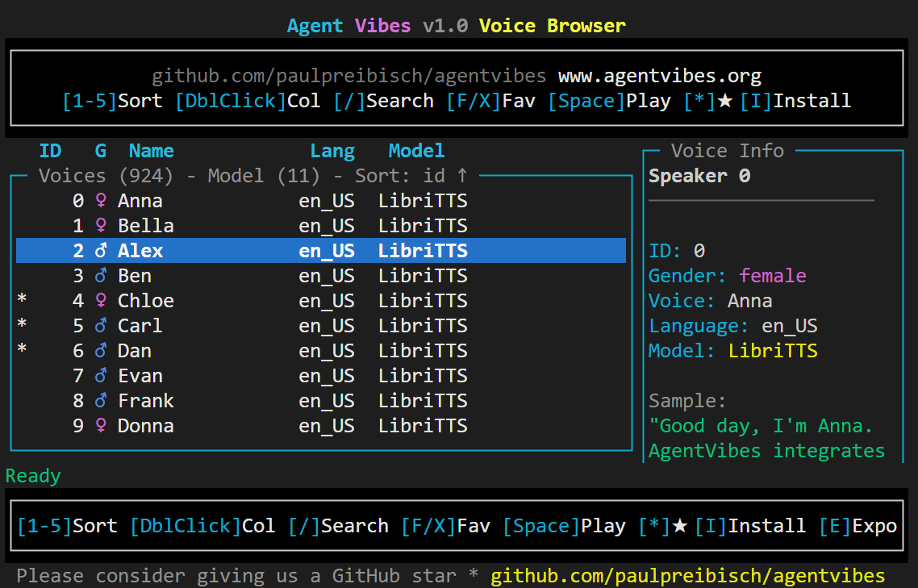Click [DblClick]Col in the top help bar
Image resolution: width=918 pixels, height=588 pixels.
pos(248,101)
